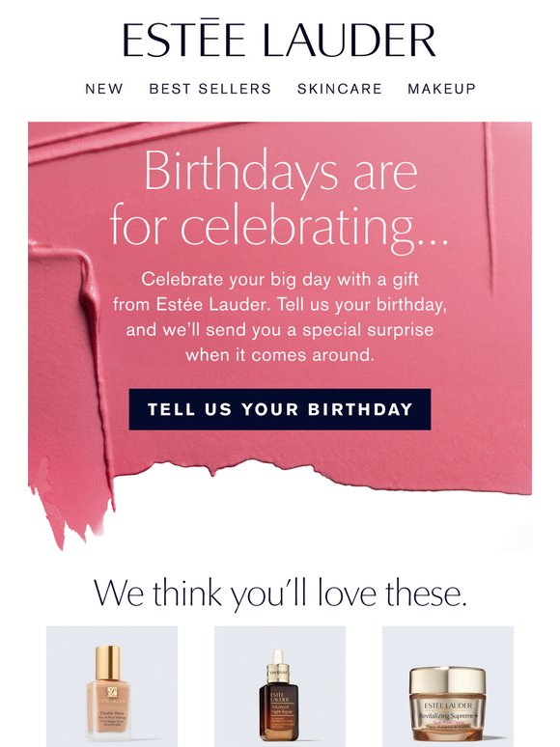Image resolution: width=560 pixels, height=747 pixels.
Task: Click the Estée Lauder logo header
Action: [279, 39]
